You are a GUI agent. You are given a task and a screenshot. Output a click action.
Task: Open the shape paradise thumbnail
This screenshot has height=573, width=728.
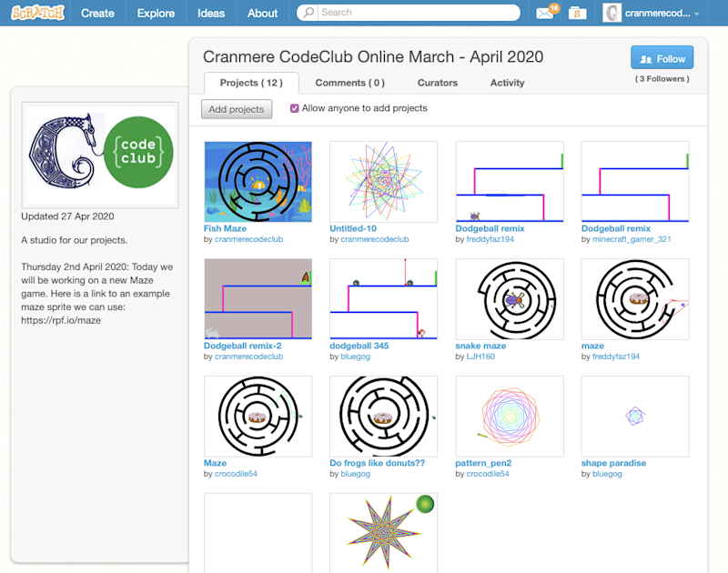click(x=635, y=417)
